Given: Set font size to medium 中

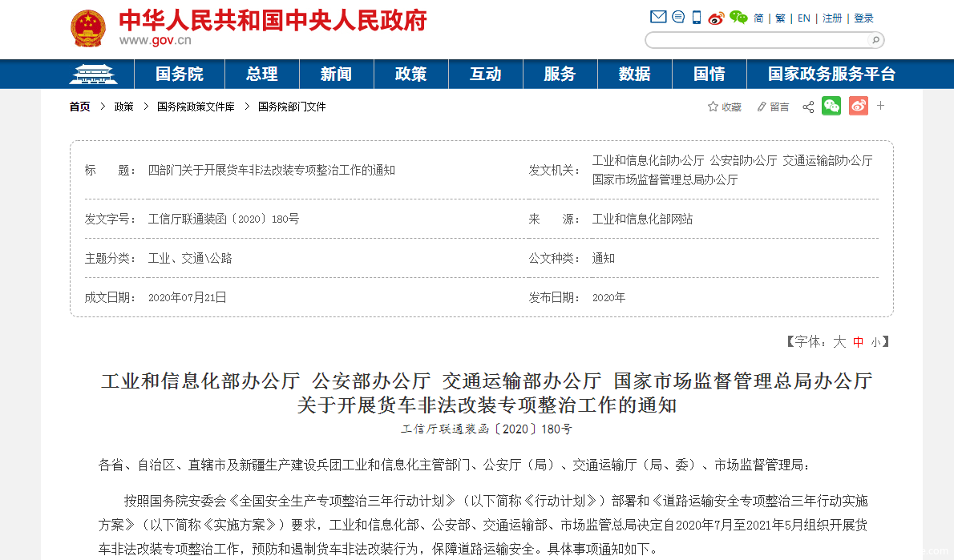Looking at the screenshot, I should click(858, 342).
